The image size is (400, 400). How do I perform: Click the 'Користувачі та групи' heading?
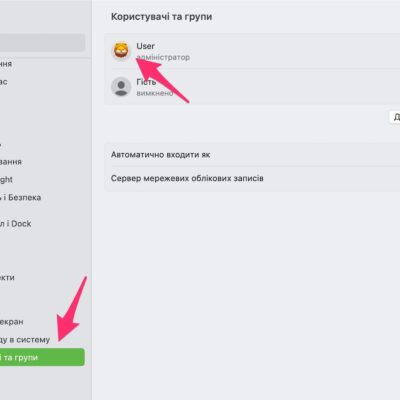(x=161, y=17)
